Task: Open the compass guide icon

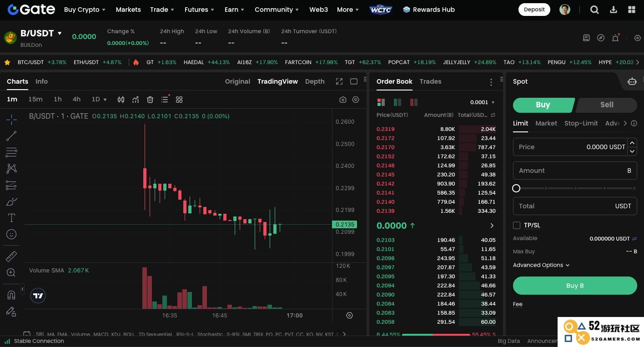Action: point(601,38)
